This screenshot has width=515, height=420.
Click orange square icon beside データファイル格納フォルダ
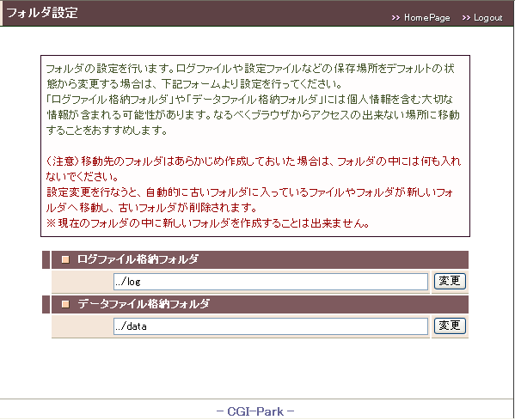click(x=65, y=304)
